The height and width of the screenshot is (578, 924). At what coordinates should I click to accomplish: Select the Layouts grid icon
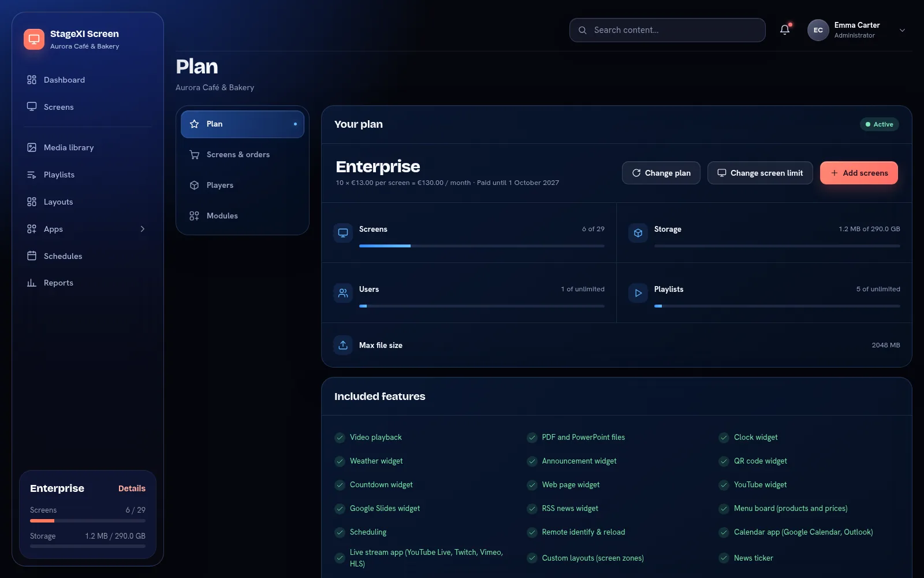click(x=32, y=202)
